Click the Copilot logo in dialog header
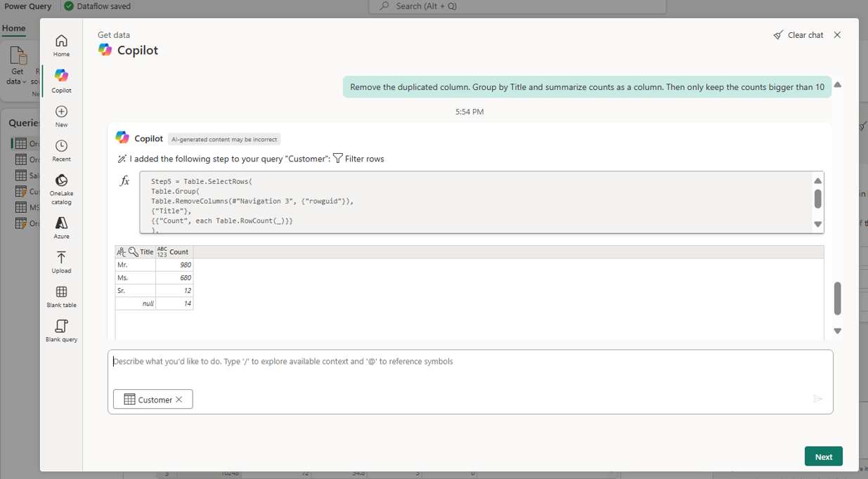The height and width of the screenshot is (479, 868). click(105, 50)
